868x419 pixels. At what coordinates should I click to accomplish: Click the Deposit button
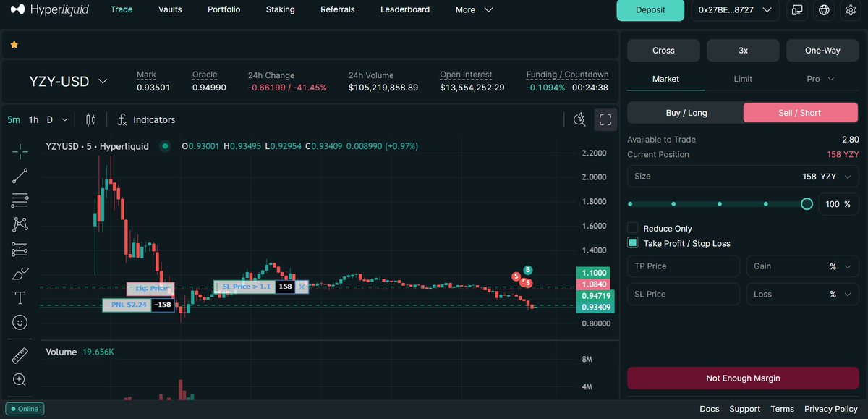(650, 11)
